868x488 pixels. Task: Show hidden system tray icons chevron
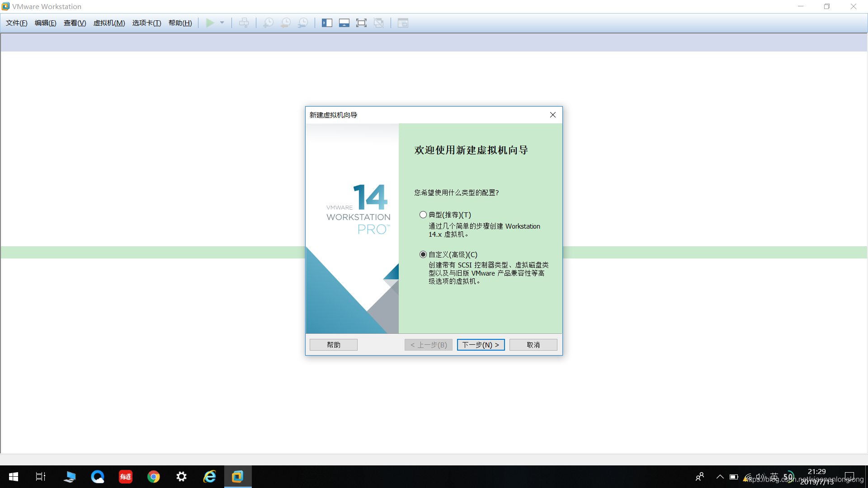coord(720,477)
